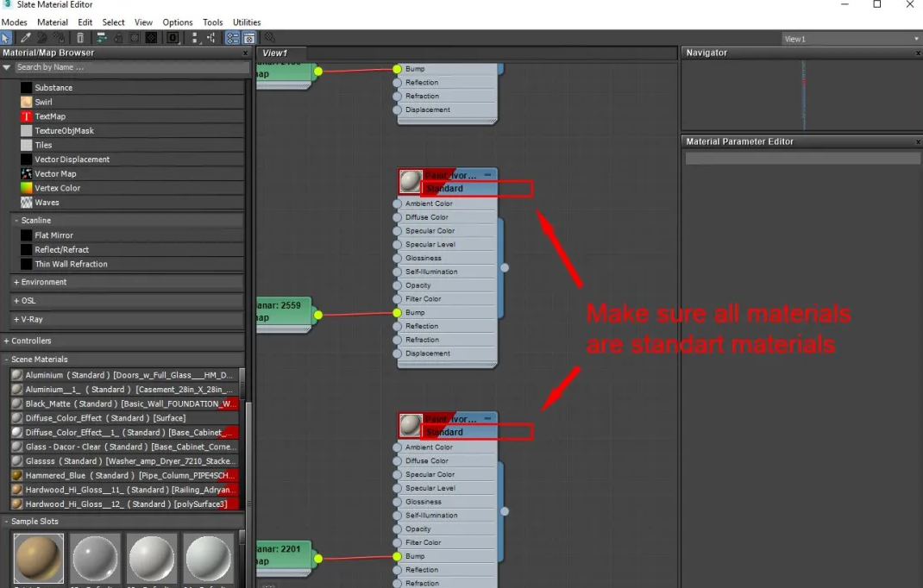The width and height of the screenshot is (923, 588).
Task: Select Black_Matte (Standard) scene material
Action: pyautogui.click(x=124, y=403)
